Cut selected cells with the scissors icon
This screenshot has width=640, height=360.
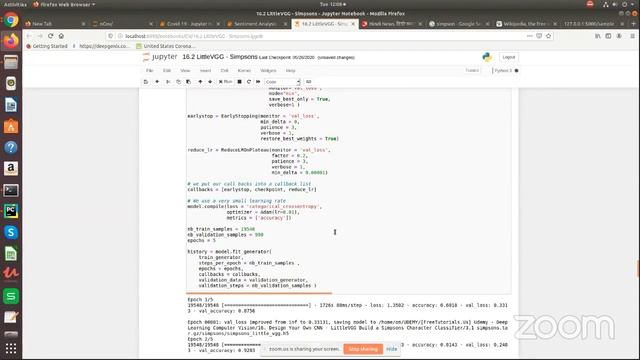click(168, 82)
